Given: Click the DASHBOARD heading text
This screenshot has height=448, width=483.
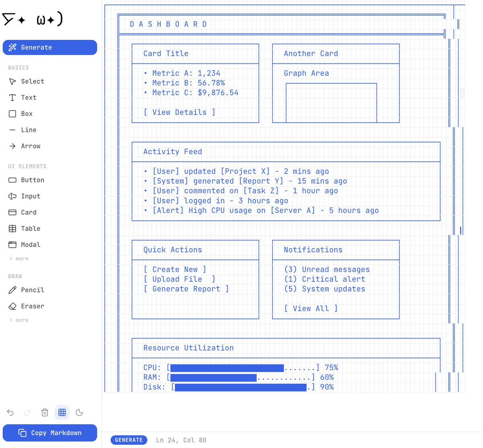Looking at the screenshot, I should pyautogui.click(x=168, y=24).
